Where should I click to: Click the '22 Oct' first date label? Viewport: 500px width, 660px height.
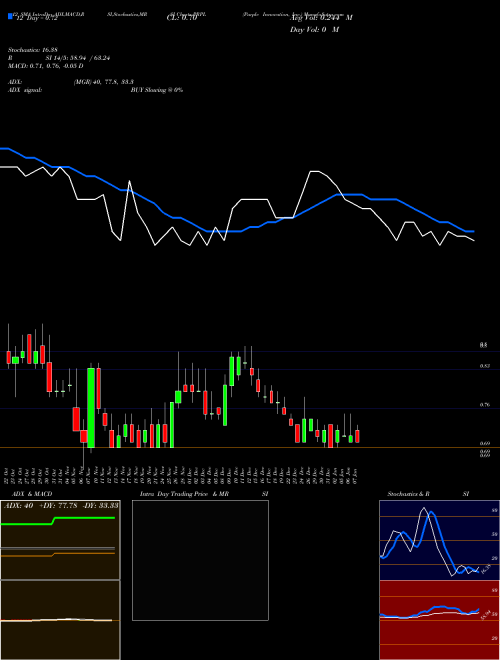coord(8,476)
